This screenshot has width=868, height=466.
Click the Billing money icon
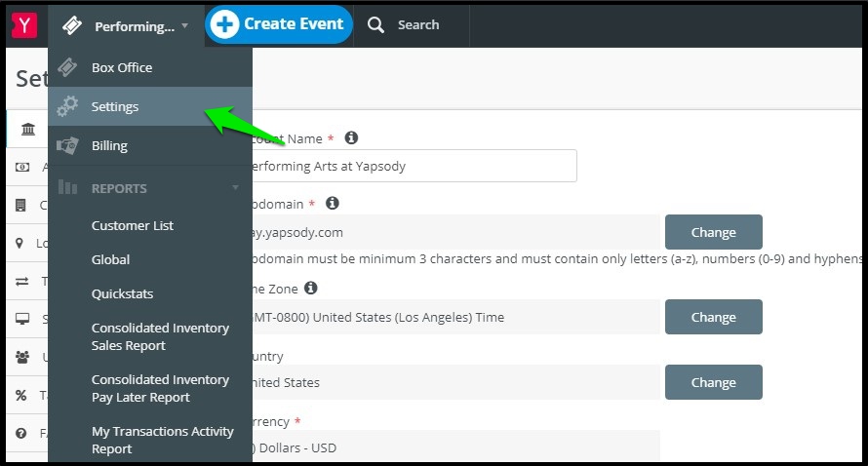click(67, 145)
